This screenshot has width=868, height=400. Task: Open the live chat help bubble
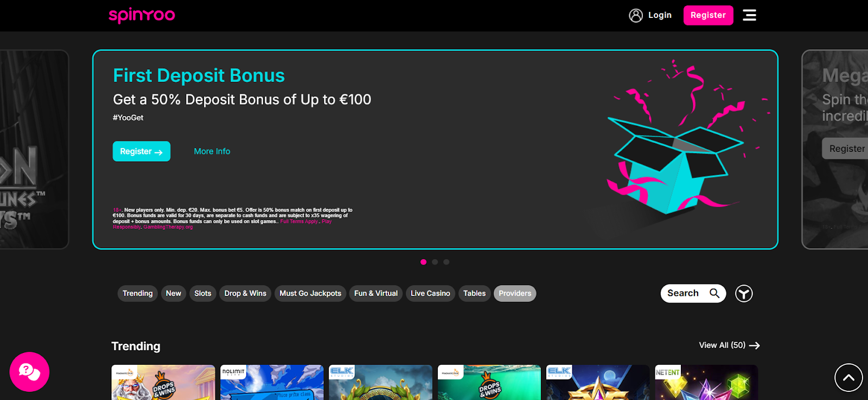29,372
